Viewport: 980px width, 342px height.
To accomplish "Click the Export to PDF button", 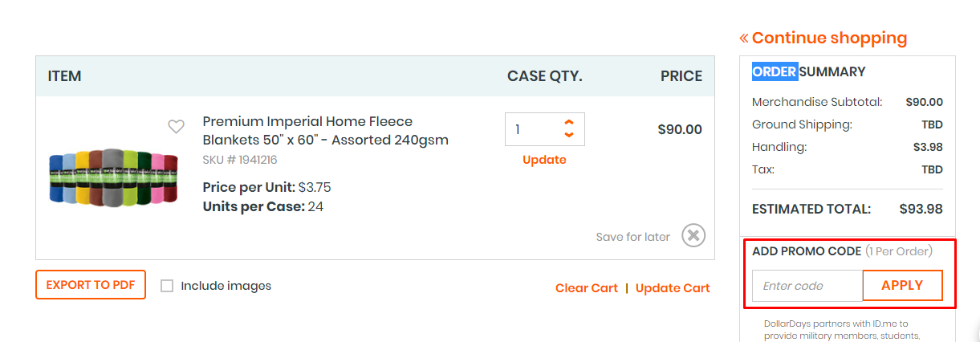I will [x=91, y=285].
